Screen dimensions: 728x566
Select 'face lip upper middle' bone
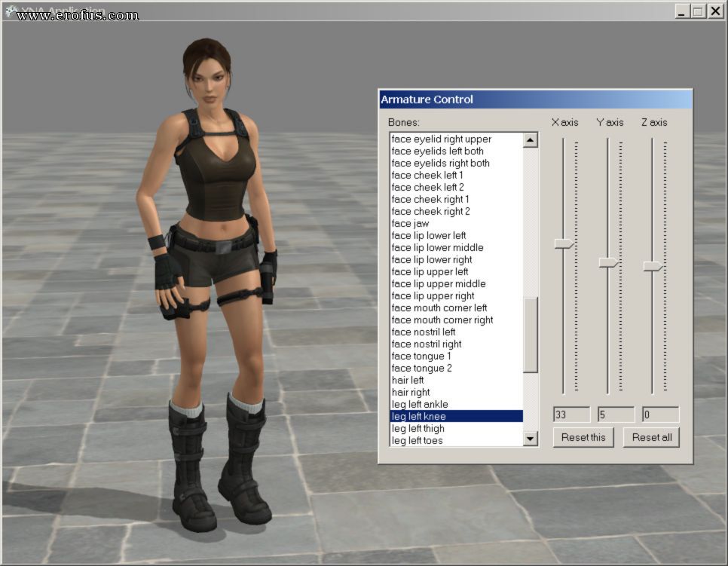tap(457, 283)
